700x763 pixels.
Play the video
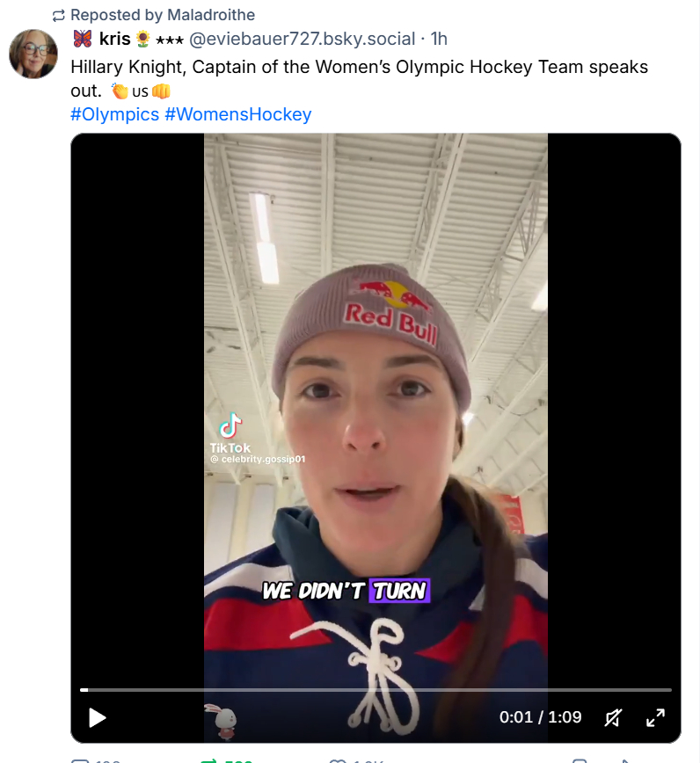pyautogui.click(x=98, y=717)
